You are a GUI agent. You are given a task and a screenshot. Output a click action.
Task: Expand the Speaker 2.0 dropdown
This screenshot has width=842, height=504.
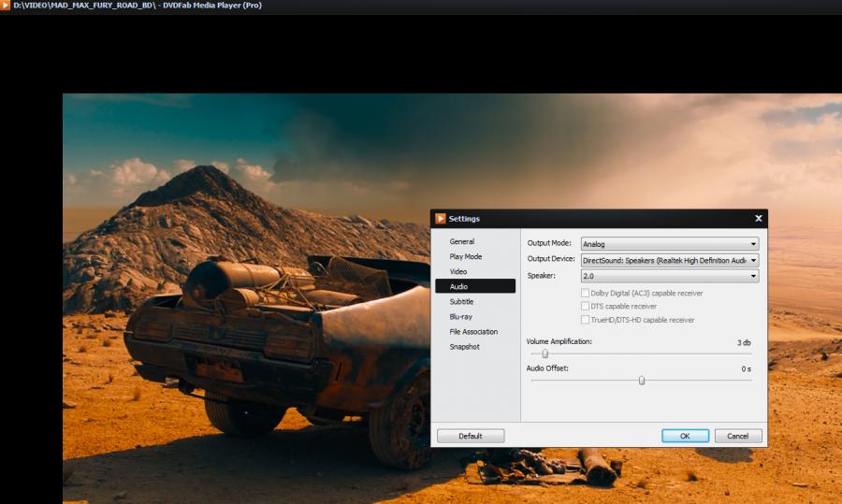point(670,276)
